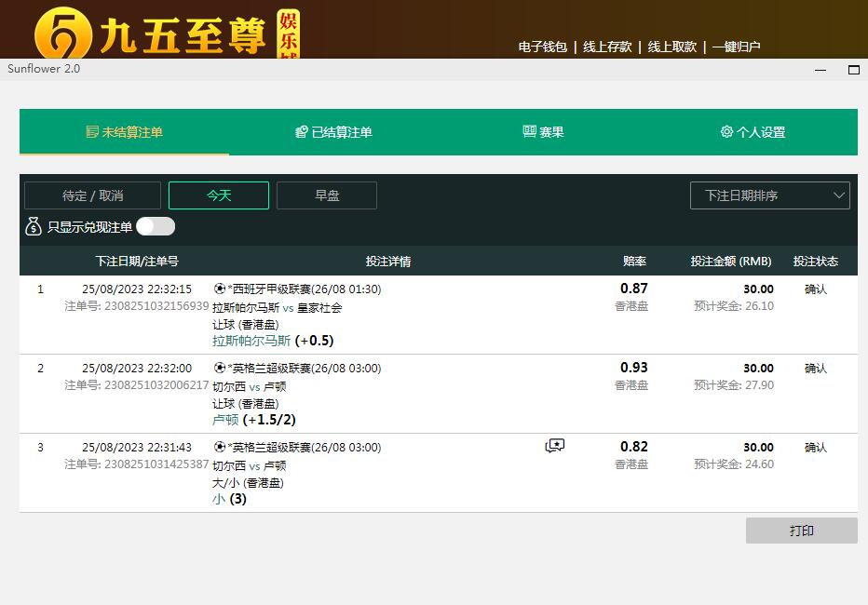The height and width of the screenshot is (605, 868).
Task: Minimize the Sunflower 2.0 window
Action: coord(821,70)
